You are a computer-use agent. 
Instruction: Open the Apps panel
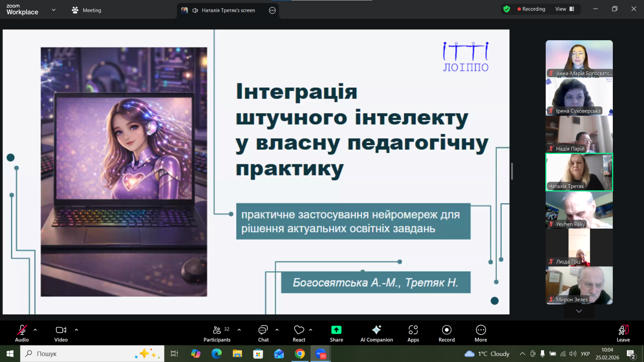pyautogui.click(x=413, y=333)
